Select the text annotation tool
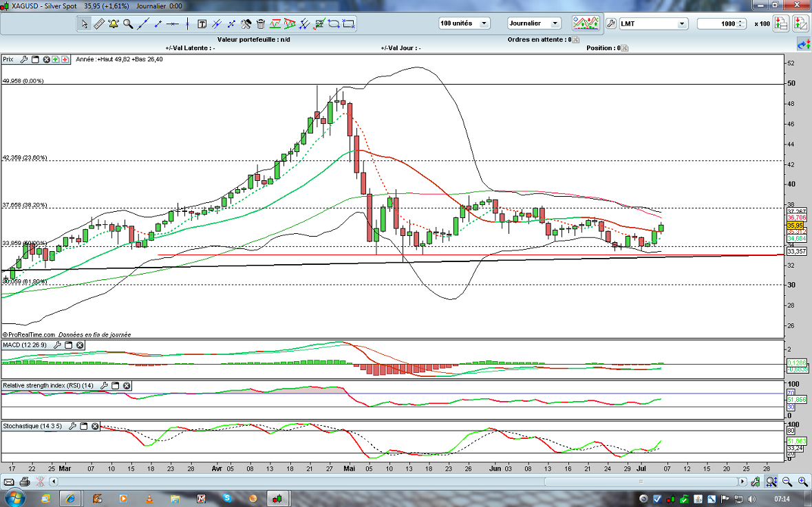Image resolution: width=812 pixels, height=507 pixels. pyautogui.click(x=202, y=24)
